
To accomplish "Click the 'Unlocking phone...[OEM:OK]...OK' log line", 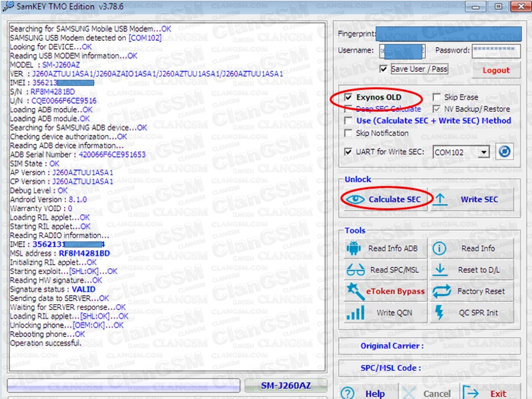I will [66, 325].
